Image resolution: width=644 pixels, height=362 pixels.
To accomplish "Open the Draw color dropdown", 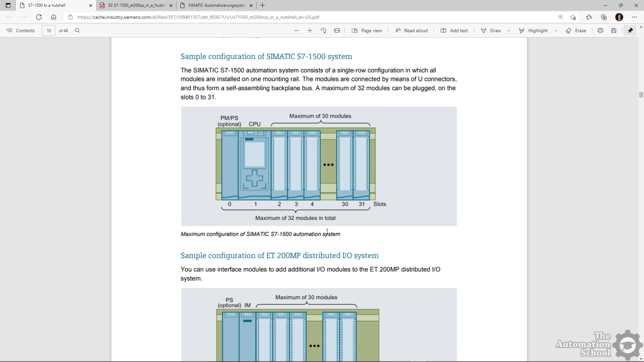I will 509,30.
